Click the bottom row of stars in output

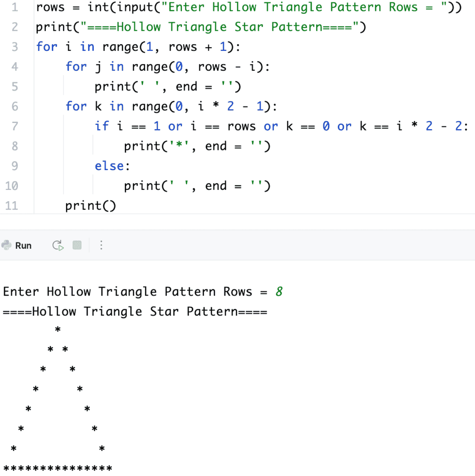57,468
